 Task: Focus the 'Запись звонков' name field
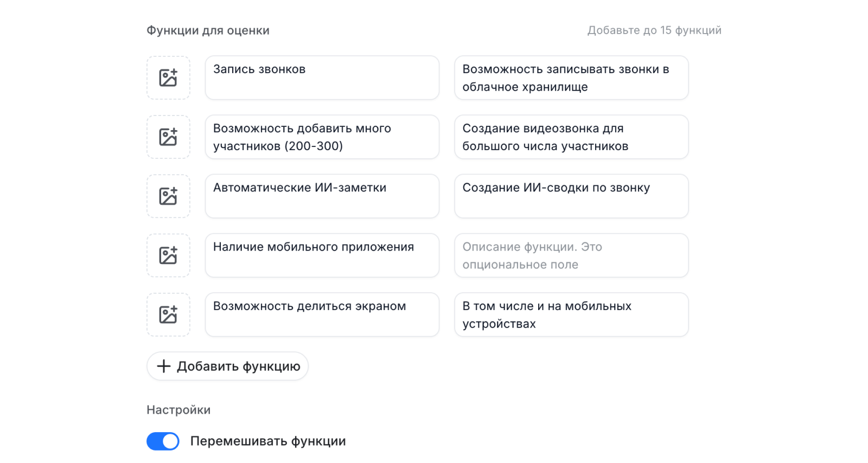[322, 78]
